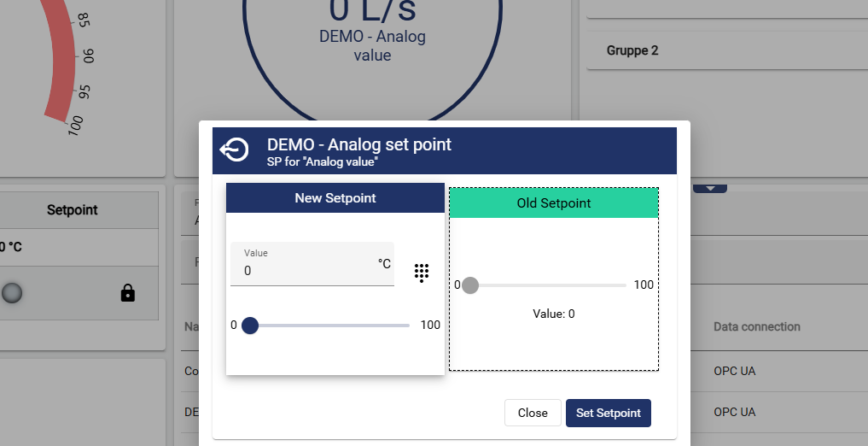Click the DEMO - Analog set point title
Screen dimensions: 868x446
coord(359,144)
